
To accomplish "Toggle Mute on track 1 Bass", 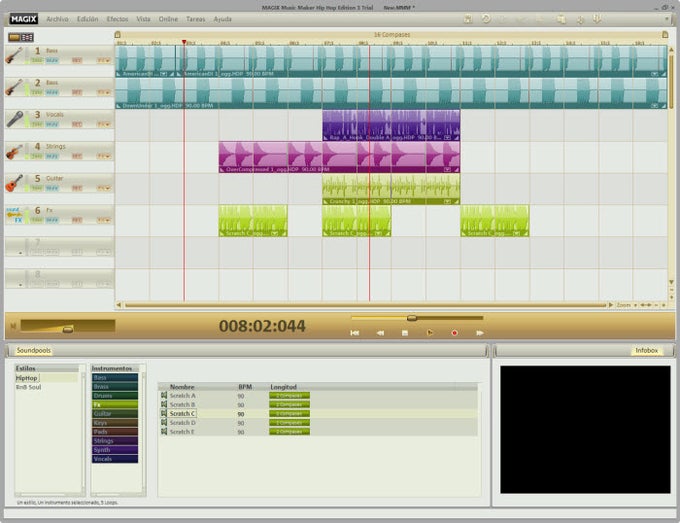I will (52, 60).
